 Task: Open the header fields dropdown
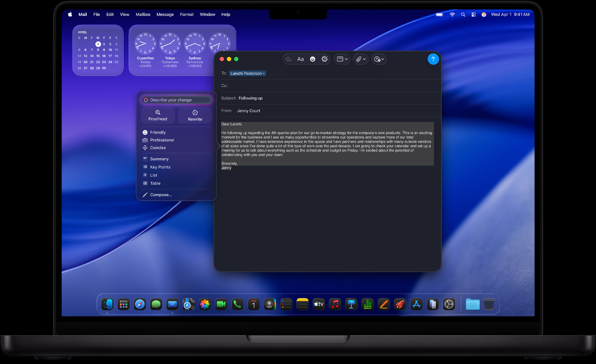(x=342, y=59)
